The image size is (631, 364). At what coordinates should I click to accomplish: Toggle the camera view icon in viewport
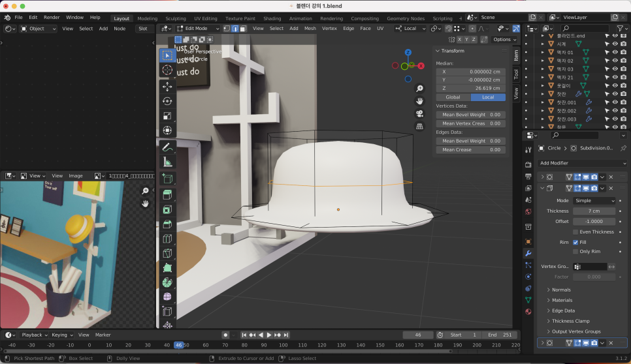tap(419, 114)
